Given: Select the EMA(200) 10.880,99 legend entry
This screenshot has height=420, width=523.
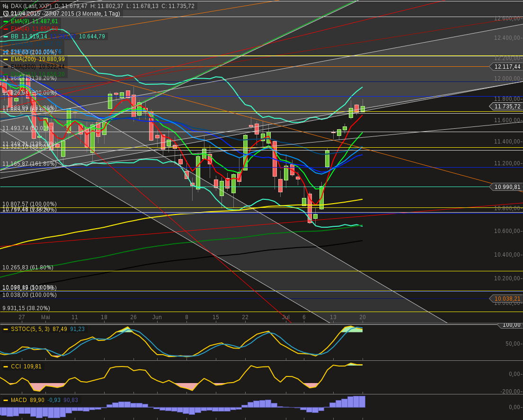Looking at the screenshot, I should tap(38, 59).
